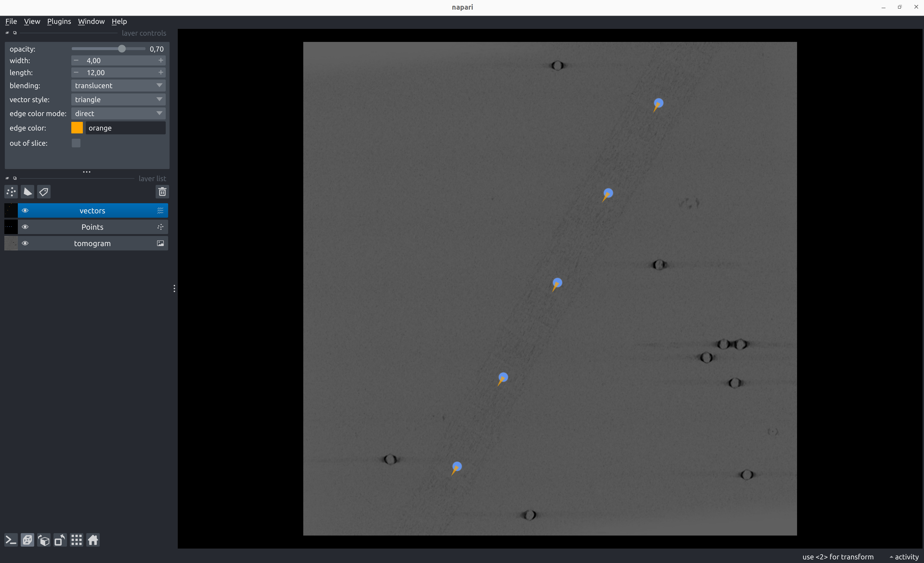924x563 pixels.
Task: Open the edge color mode dropdown
Action: pos(119,113)
